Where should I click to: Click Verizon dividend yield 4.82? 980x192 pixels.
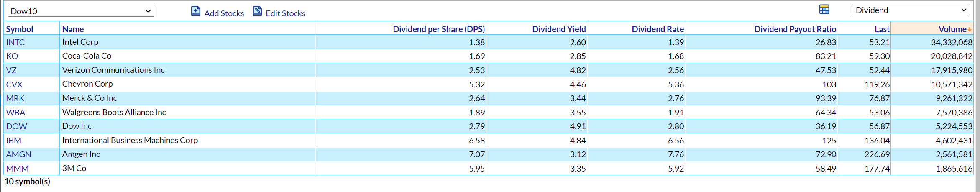pos(578,70)
